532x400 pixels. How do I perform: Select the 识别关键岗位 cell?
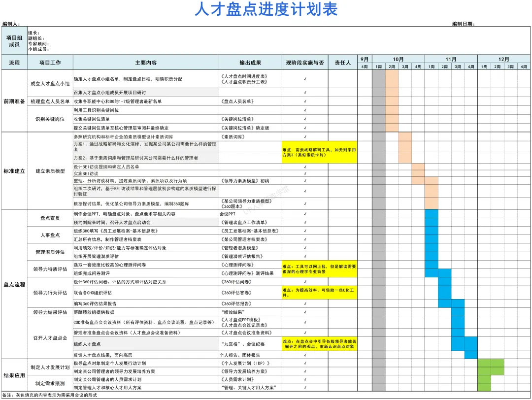tap(50, 119)
